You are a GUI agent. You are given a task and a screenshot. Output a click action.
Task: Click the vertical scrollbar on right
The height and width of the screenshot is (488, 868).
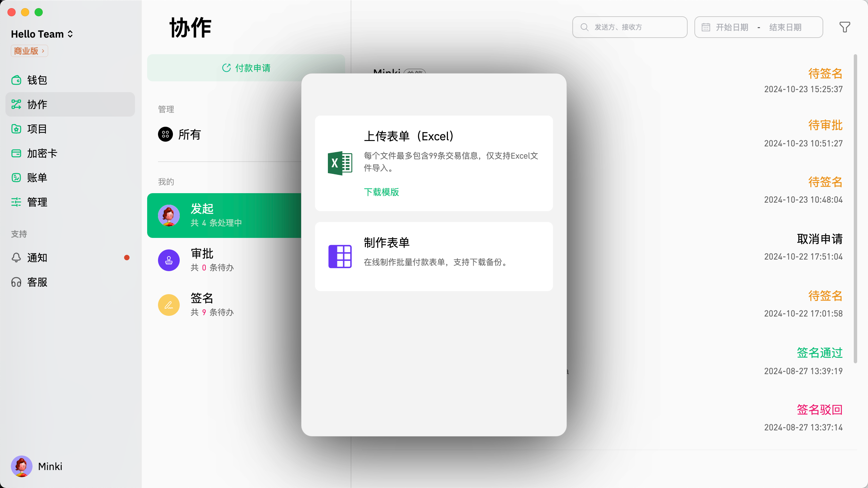pos(855,208)
